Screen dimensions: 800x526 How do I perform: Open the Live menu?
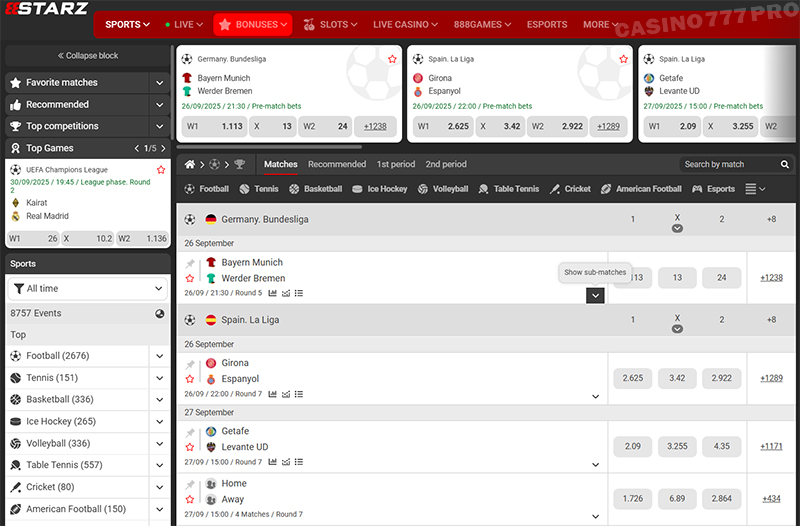click(184, 24)
